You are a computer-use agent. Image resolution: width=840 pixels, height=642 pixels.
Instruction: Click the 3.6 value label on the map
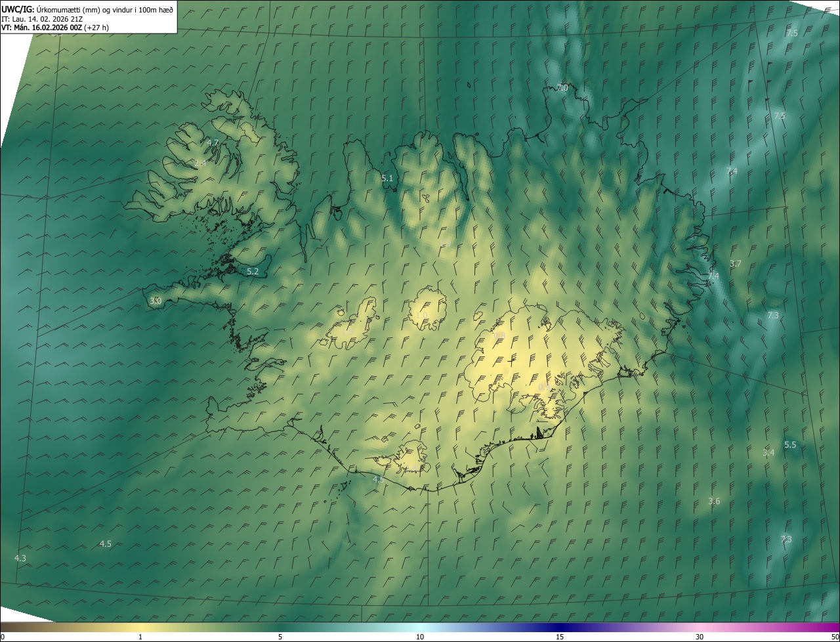[x=714, y=501]
